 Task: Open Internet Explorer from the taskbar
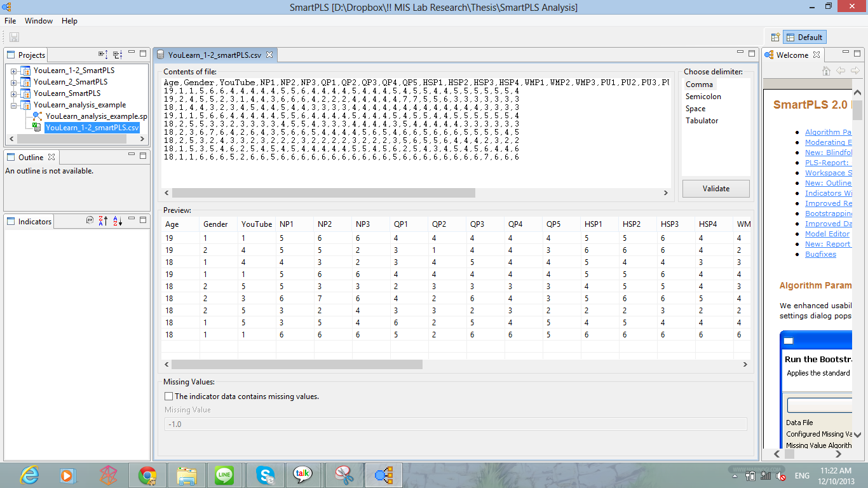point(29,475)
